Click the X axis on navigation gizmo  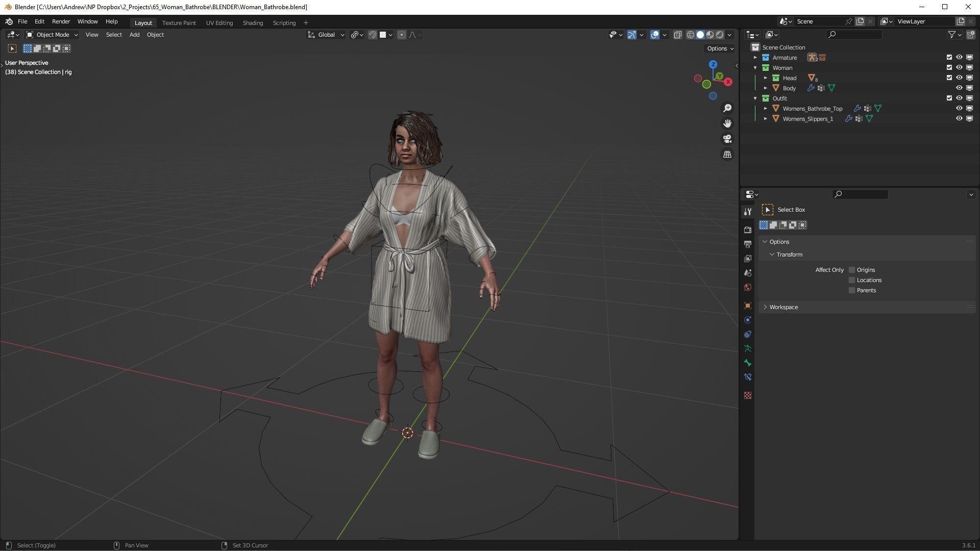pyautogui.click(x=728, y=82)
